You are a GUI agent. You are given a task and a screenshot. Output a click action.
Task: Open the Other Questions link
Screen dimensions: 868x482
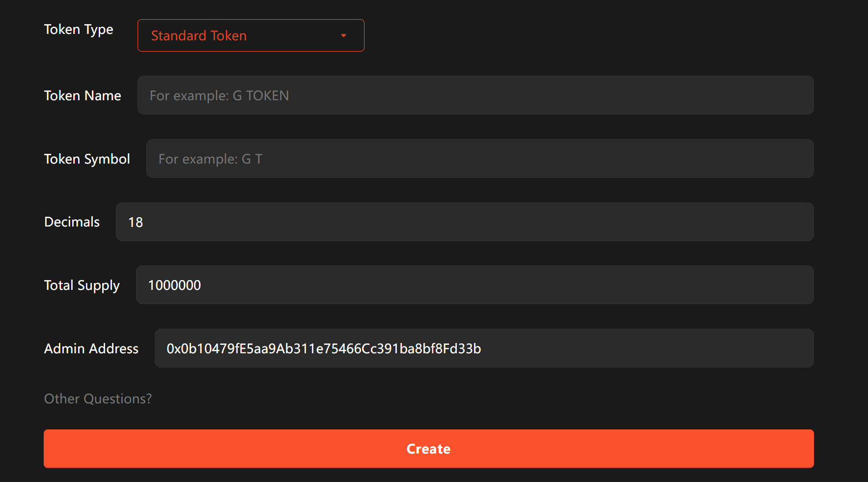(98, 398)
